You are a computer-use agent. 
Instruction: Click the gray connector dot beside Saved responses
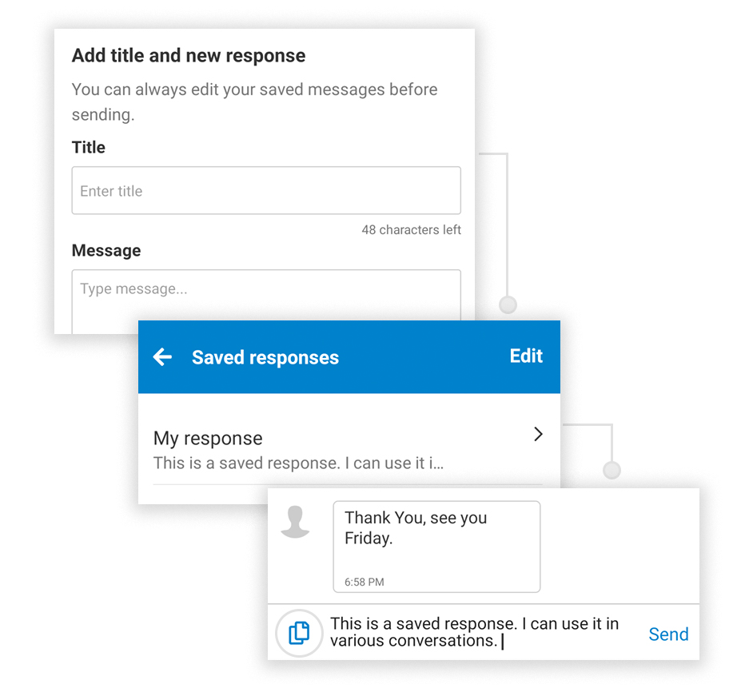pos(508,304)
